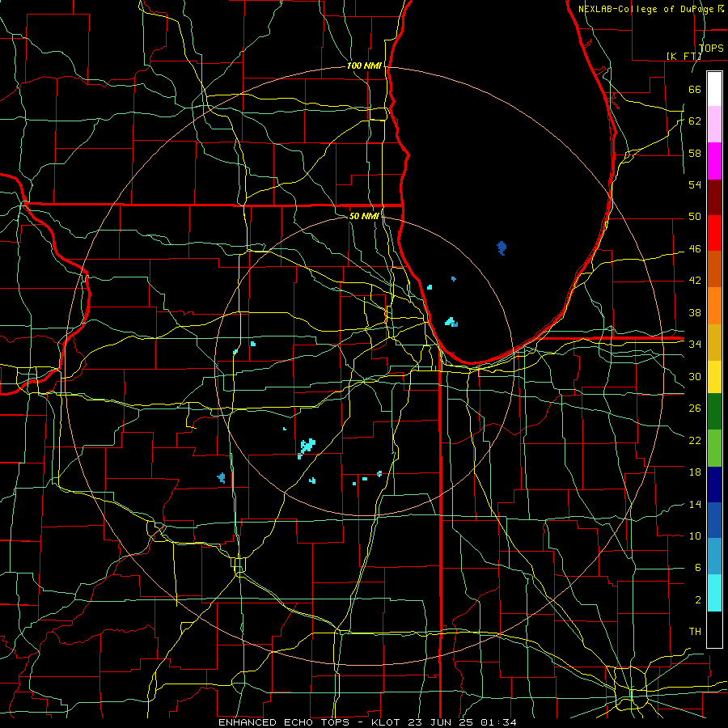Image resolution: width=728 pixels, height=728 pixels.
Task: Click the dark orange 42 kft swatch
Action: tap(714, 269)
